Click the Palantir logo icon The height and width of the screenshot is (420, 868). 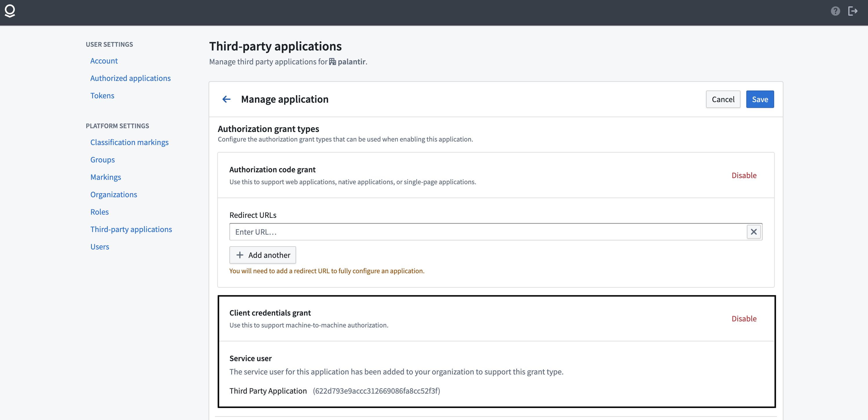[10, 11]
